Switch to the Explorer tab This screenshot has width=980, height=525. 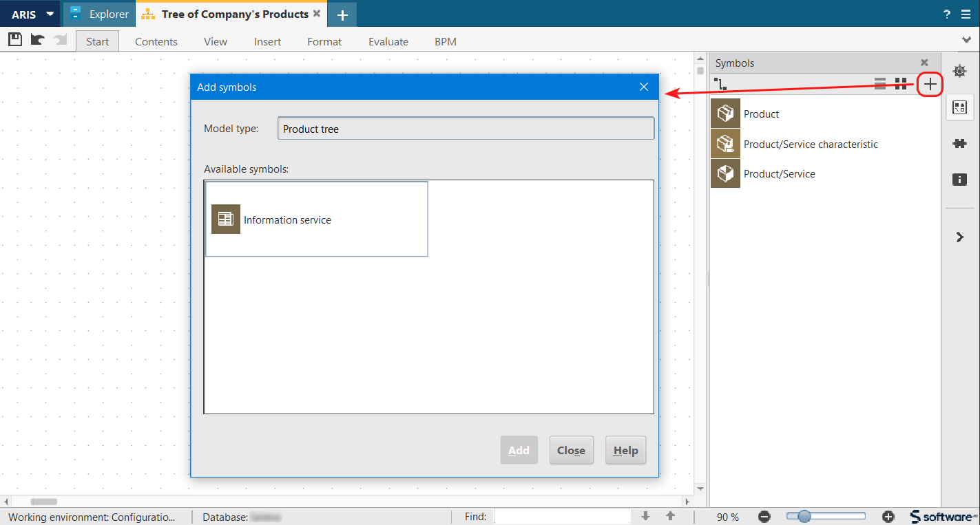tap(100, 14)
